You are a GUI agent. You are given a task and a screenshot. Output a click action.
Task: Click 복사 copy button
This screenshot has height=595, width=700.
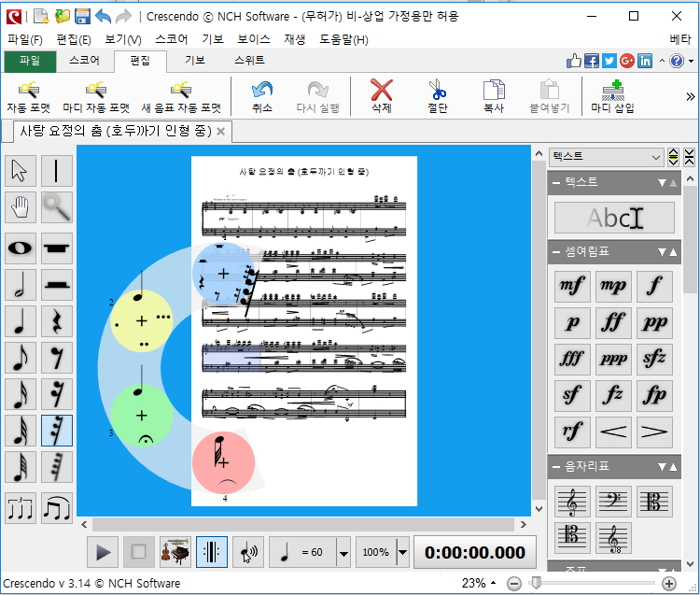(x=494, y=96)
